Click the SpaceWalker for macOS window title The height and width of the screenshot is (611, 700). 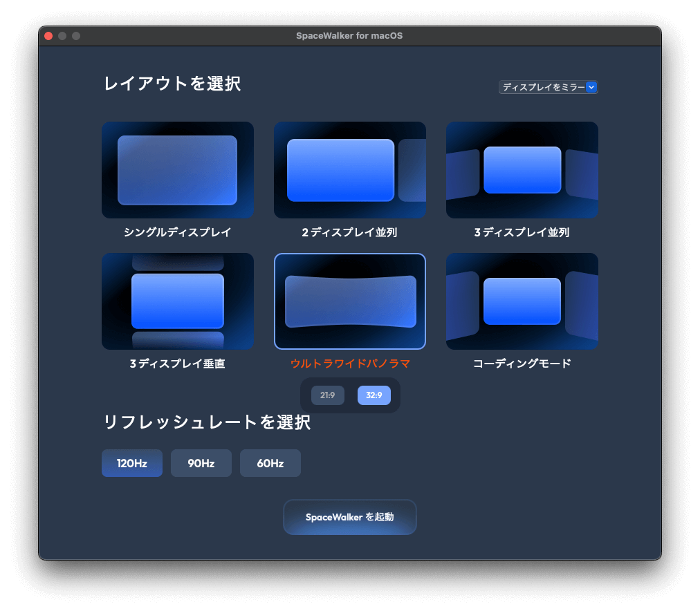pos(349,36)
